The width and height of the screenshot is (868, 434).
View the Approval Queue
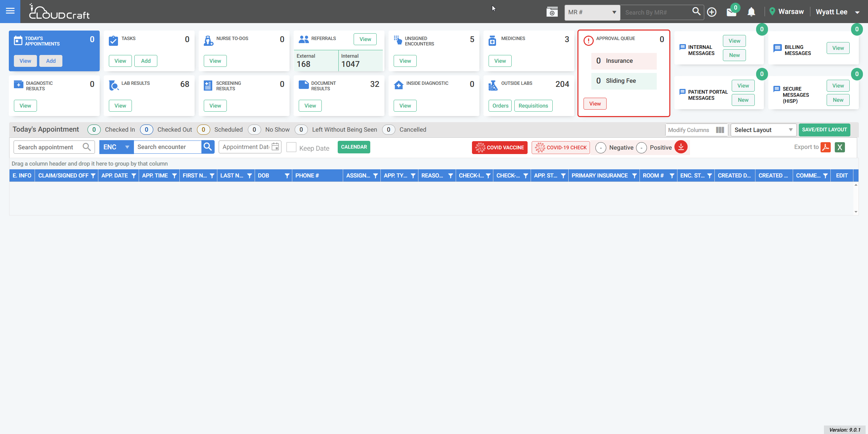[x=595, y=103]
